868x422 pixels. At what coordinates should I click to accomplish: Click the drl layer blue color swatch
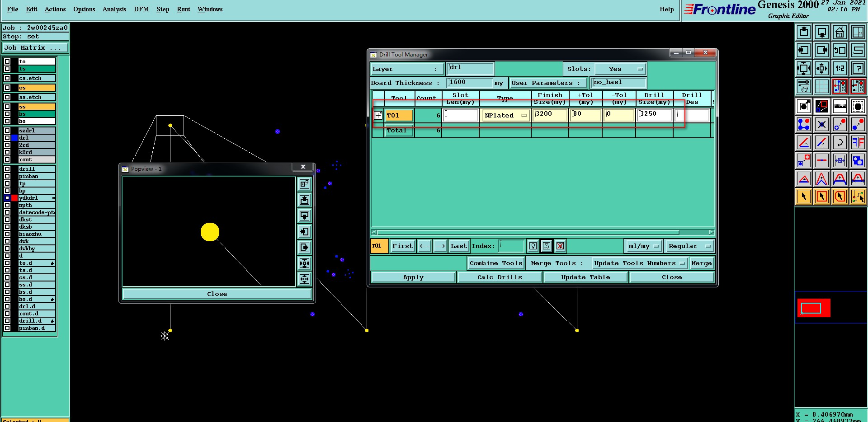tap(14, 138)
